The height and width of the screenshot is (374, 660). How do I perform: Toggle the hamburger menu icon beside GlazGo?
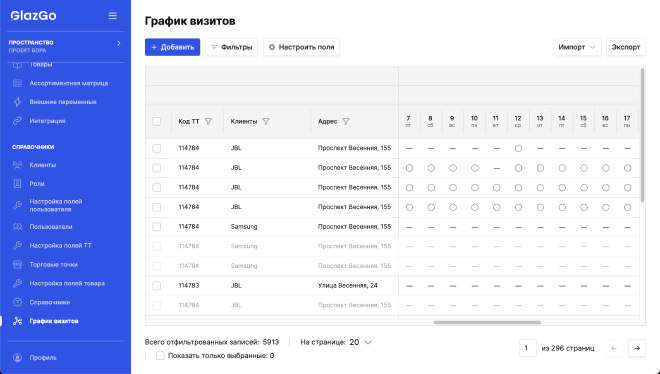112,16
